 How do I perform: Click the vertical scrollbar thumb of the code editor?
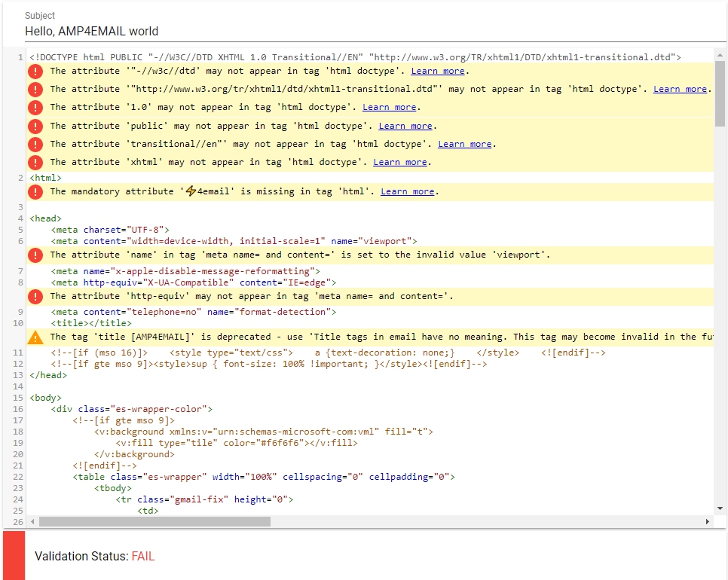pos(720,90)
